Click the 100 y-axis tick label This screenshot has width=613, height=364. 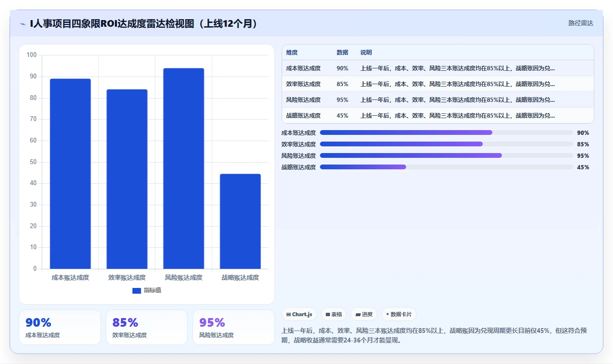32,55
